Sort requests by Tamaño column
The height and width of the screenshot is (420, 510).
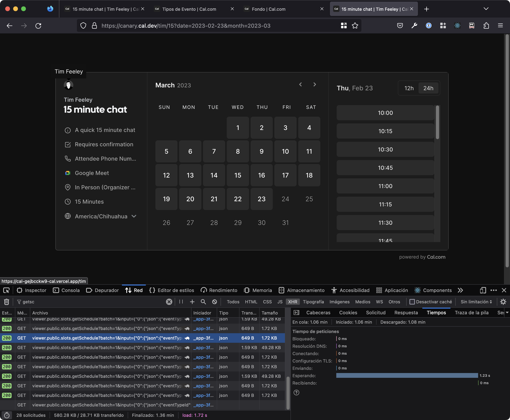(272, 313)
